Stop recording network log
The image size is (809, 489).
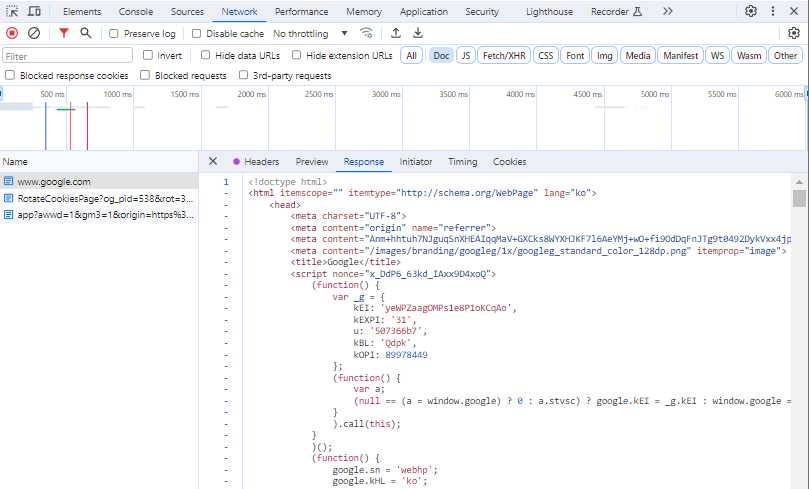[x=12, y=33]
